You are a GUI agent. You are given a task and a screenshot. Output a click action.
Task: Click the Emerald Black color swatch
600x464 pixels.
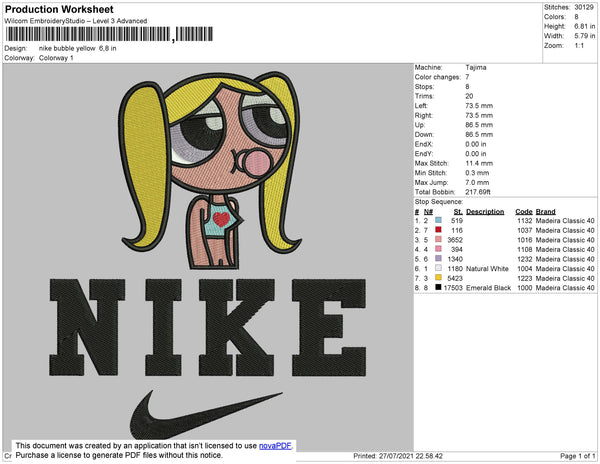tap(438, 287)
